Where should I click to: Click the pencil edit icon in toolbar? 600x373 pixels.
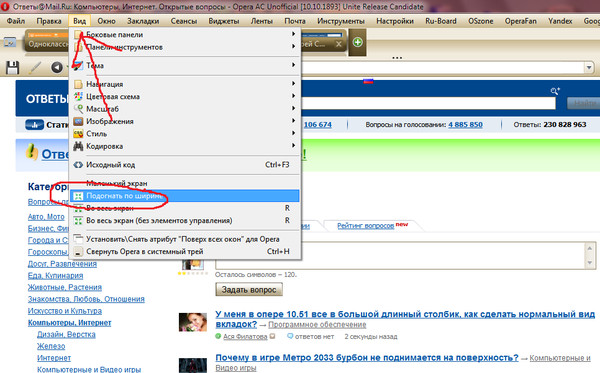35,68
